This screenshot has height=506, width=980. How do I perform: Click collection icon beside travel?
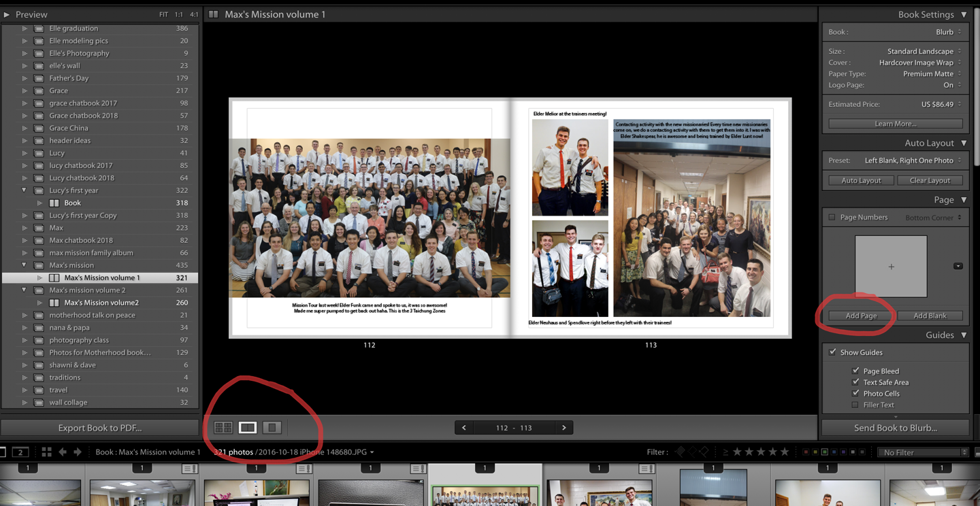(x=39, y=390)
